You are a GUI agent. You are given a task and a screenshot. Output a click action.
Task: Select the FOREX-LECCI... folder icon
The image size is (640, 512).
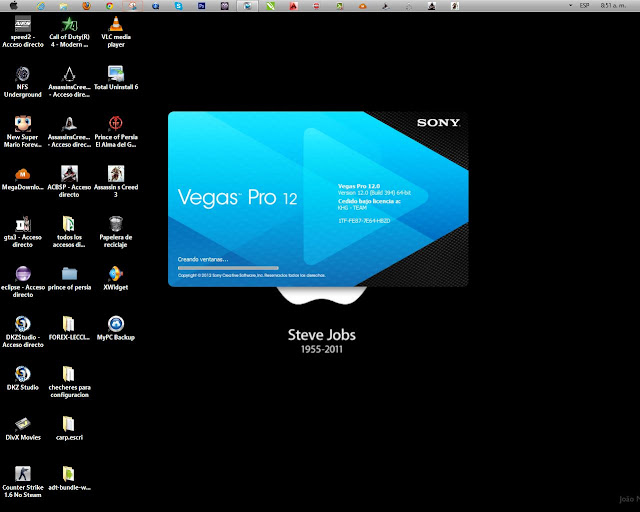(69, 329)
